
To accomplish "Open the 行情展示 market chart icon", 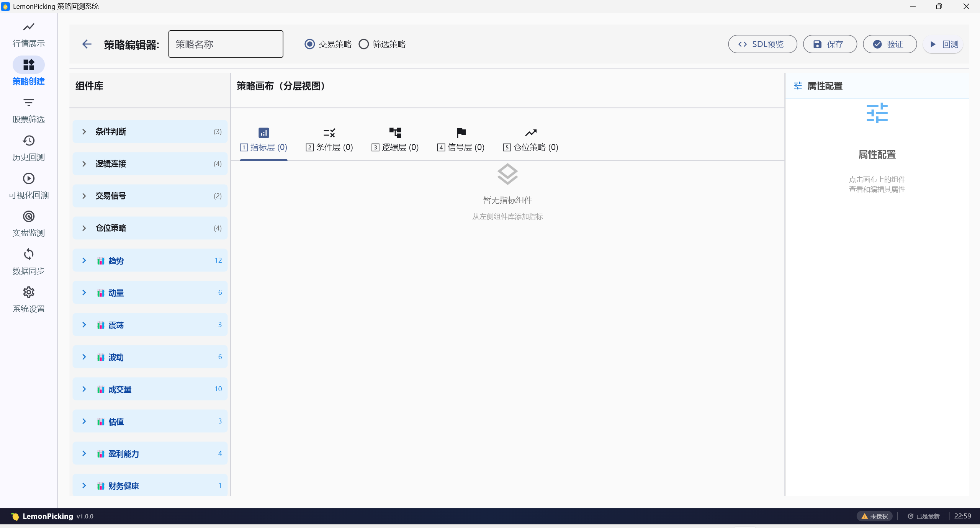I will pyautogui.click(x=29, y=28).
